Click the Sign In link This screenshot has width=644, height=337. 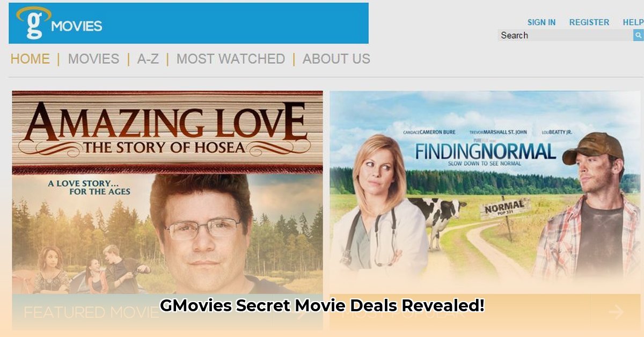pyautogui.click(x=541, y=23)
